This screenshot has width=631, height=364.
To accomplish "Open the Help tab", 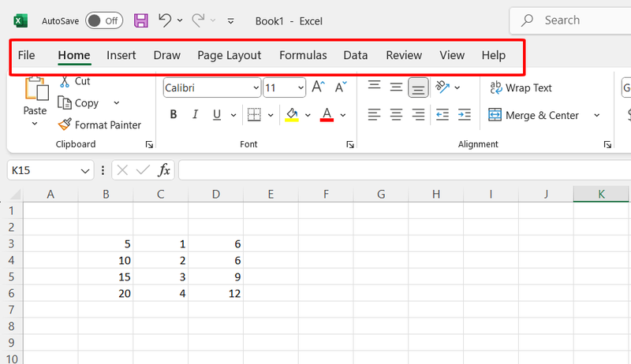I will pos(494,55).
